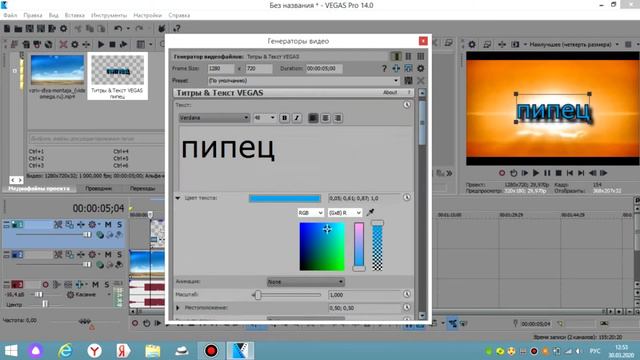The height and width of the screenshot is (360, 640).
Task: Open the Файл menu
Action: (10, 15)
